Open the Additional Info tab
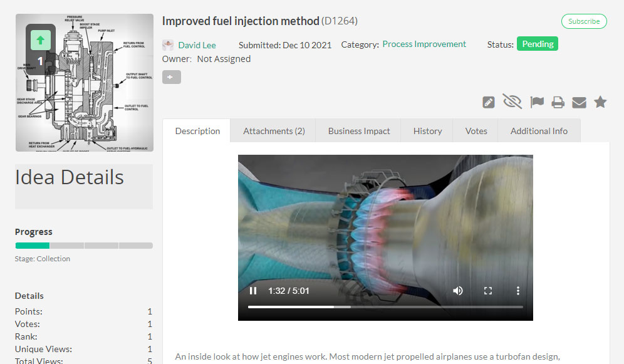The height and width of the screenshot is (364, 624). tap(539, 131)
